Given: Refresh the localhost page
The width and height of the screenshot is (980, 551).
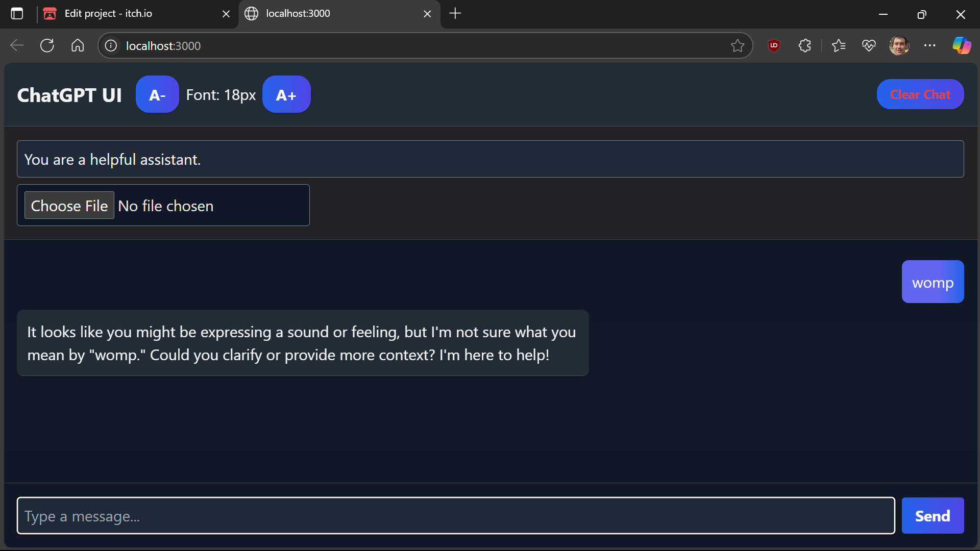Looking at the screenshot, I should [x=47, y=45].
